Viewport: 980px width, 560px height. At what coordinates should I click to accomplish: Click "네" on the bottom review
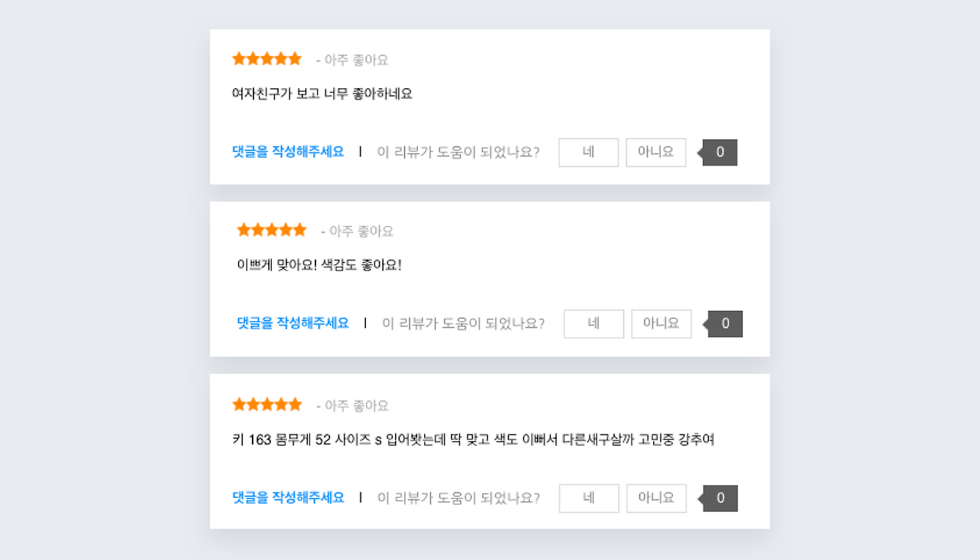click(588, 498)
